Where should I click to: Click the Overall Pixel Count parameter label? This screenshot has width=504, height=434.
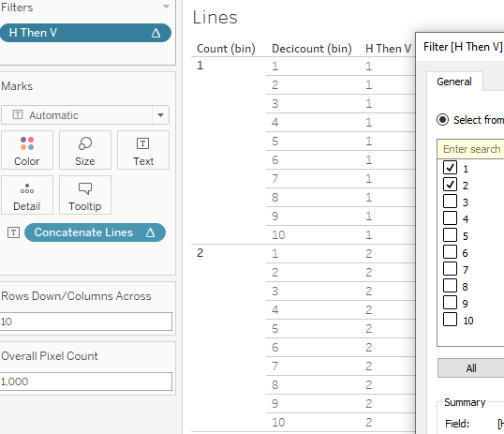pyautogui.click(x=50, y=356)
